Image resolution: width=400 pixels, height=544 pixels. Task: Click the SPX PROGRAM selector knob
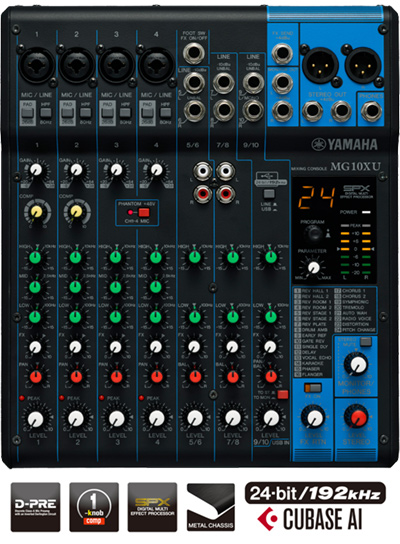tap(314, 234)
